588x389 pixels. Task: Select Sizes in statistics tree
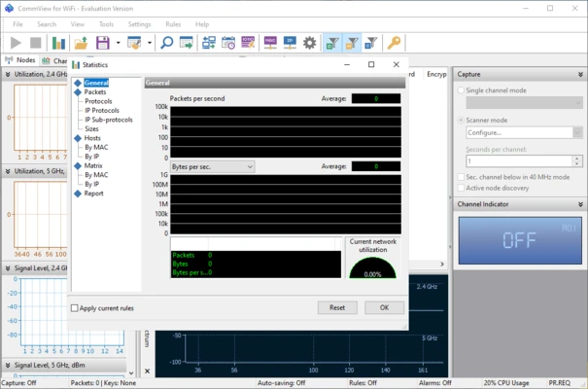tap(91, 128)
